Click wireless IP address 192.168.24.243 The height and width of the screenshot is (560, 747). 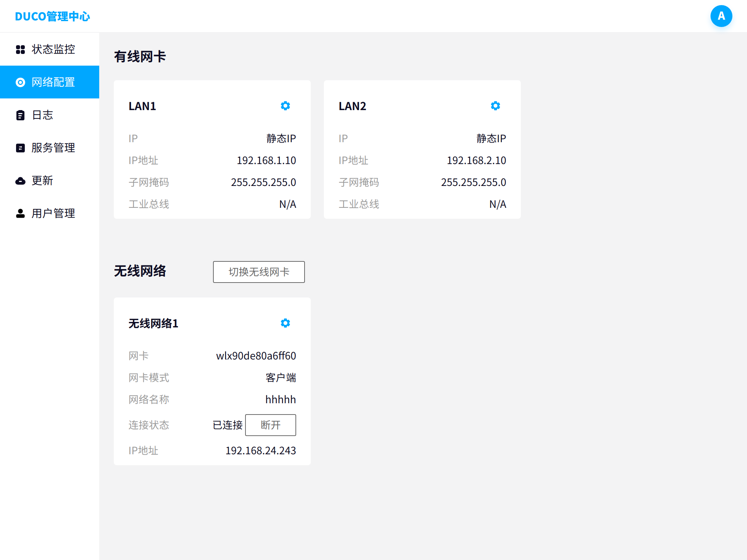260,451
